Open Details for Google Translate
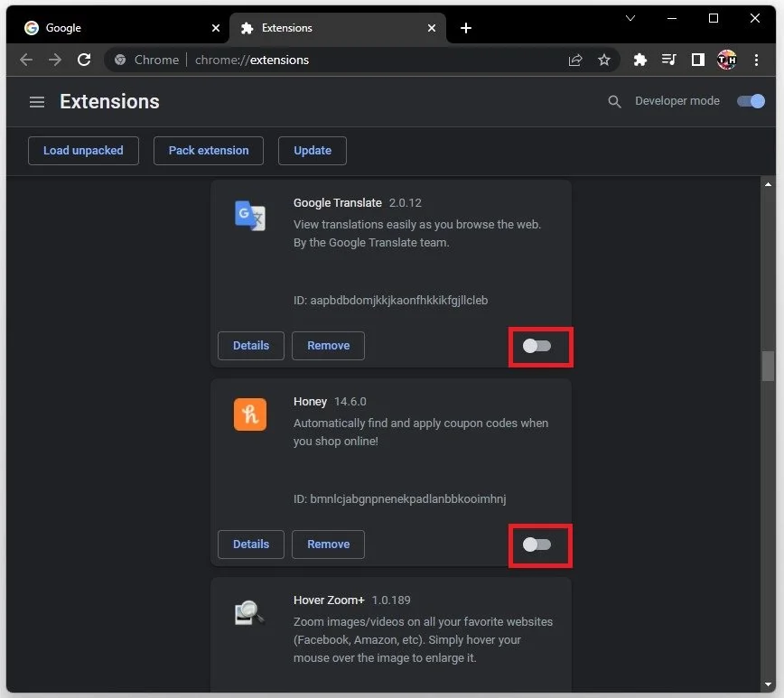The width and height of the screenshot is (784, 698). pyautogui.click(x=251, y=346)
